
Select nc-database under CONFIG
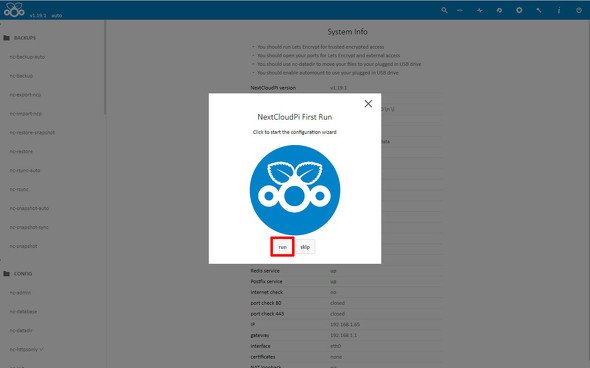(x=23, y=312)
